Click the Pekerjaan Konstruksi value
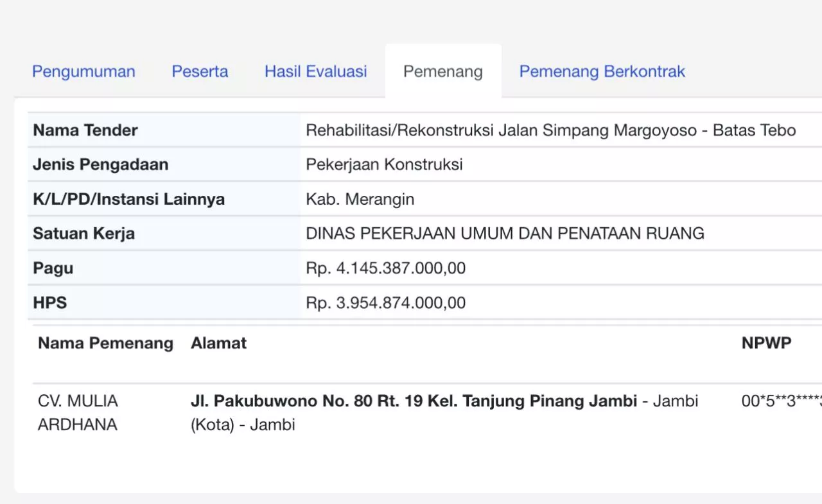Screen dimensions: 822x504 coord(384,164)
